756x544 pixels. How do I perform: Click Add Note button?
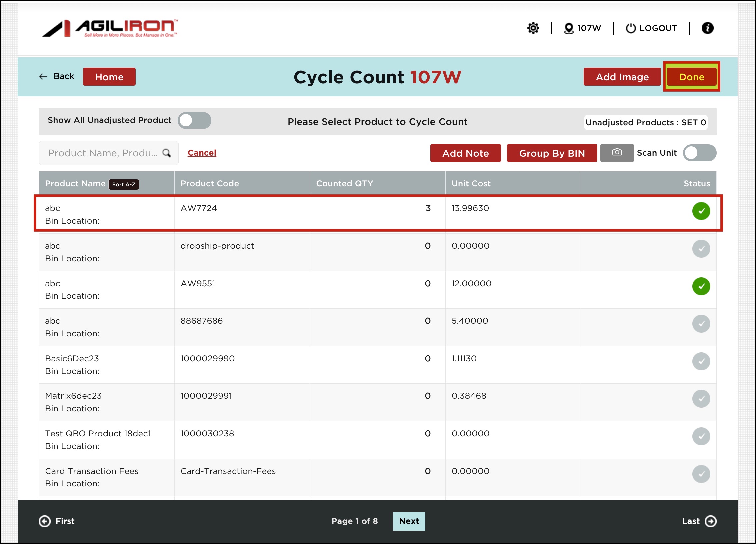[465, 153]
